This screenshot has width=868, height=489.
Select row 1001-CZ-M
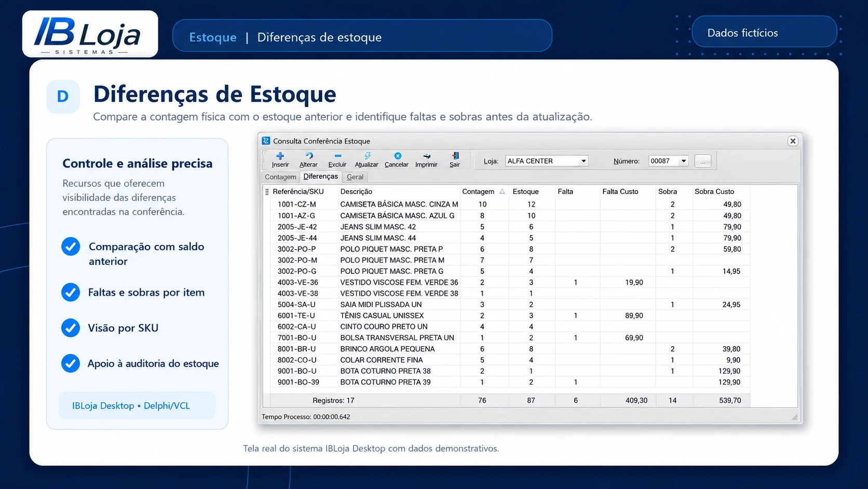pyautogui.click(x=509, y=205)
